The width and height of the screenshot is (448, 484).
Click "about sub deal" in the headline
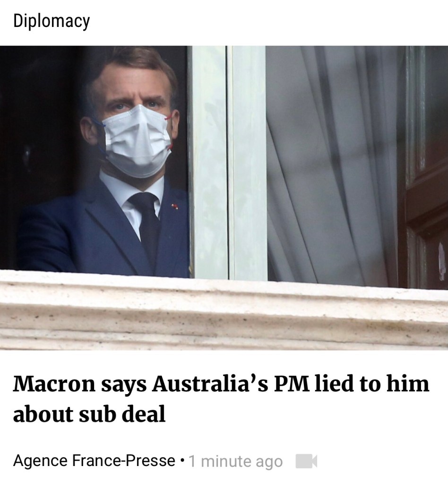point(89,414)
